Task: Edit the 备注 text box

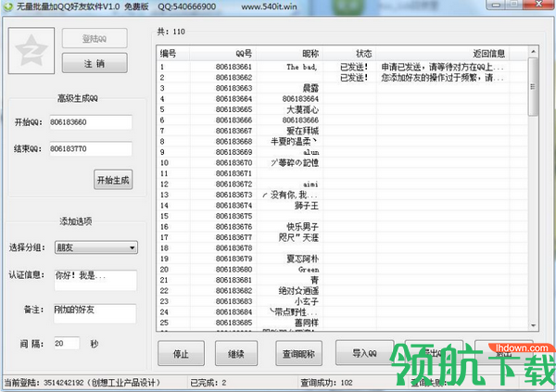Action: (95, 313)
